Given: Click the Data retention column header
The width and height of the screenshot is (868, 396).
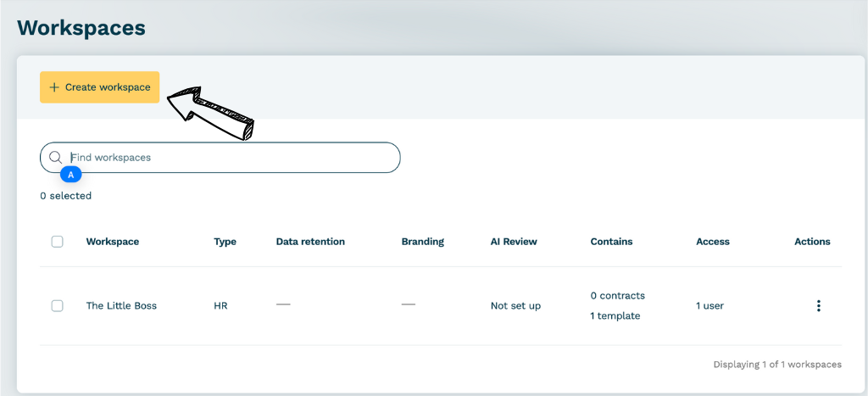Looking at the screenshot, I should [310, 242].
